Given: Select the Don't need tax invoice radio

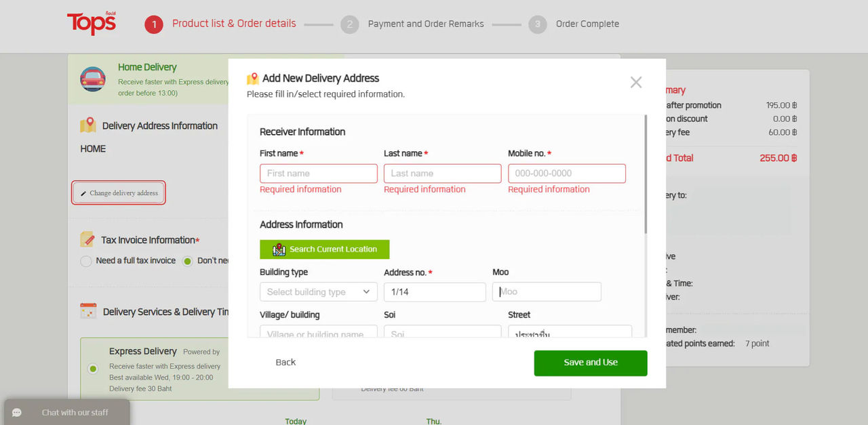Looking at the screenshot, I should point(188,261).
